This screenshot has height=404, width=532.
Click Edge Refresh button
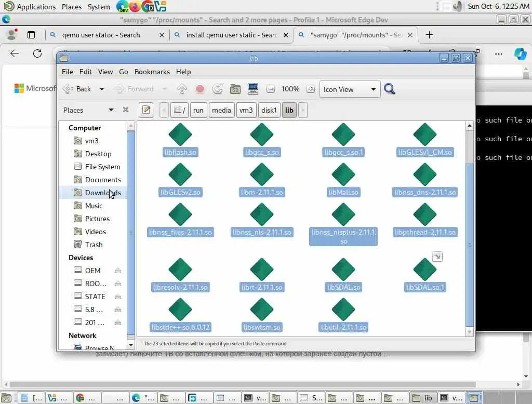(x=37, y=53)
